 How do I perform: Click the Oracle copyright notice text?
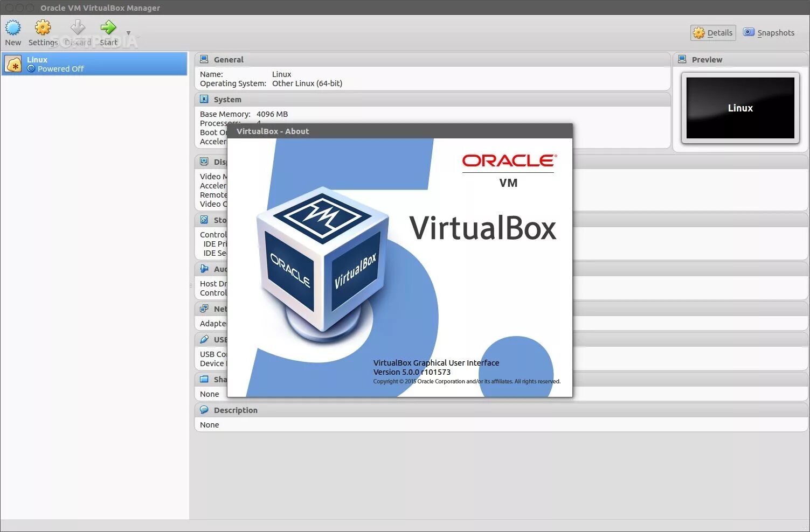click(467, 381)
